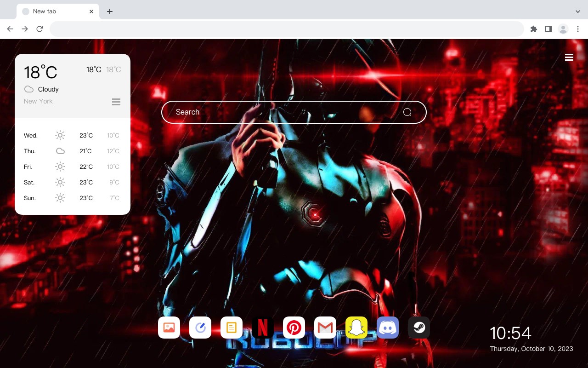Select the Fri. forecast row
Image resolution: width=588 pixels, height=368 pixels.
(72, 167)
